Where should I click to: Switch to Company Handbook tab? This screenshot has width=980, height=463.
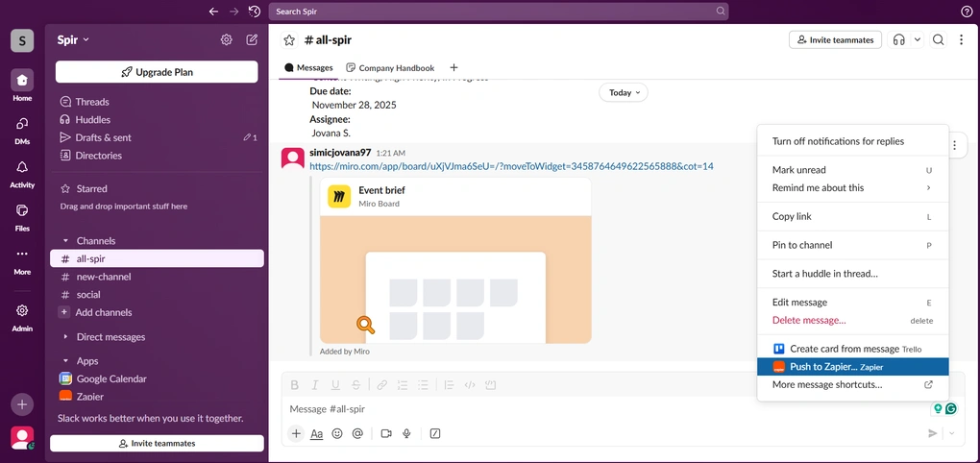[x=390, y=67]
